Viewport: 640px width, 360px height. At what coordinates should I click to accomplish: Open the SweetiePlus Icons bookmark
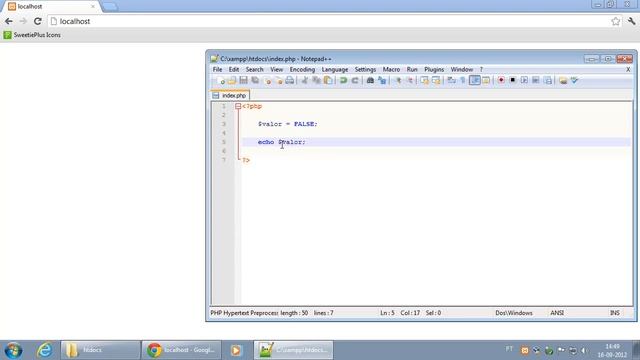pos(32,35)
